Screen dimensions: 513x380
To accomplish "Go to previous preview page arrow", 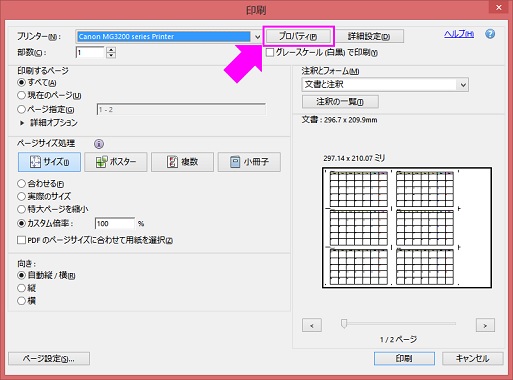I will pos(312,325).
